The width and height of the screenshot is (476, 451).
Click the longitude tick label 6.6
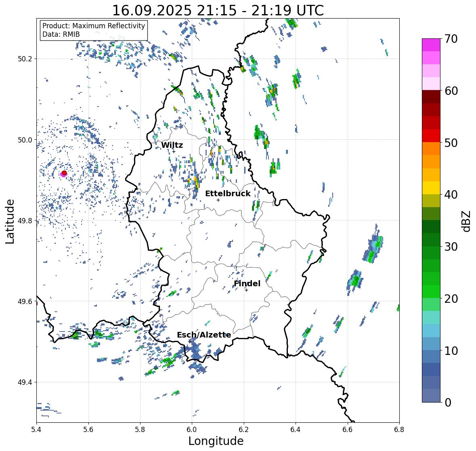coord(348,429)
